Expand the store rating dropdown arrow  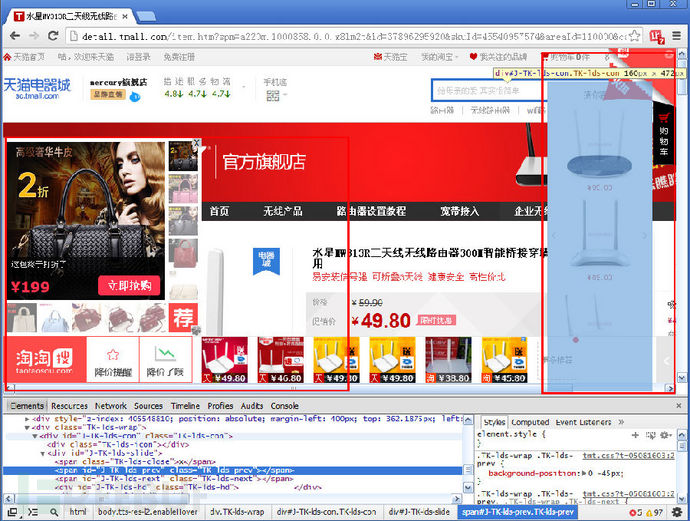coord(244,86)
